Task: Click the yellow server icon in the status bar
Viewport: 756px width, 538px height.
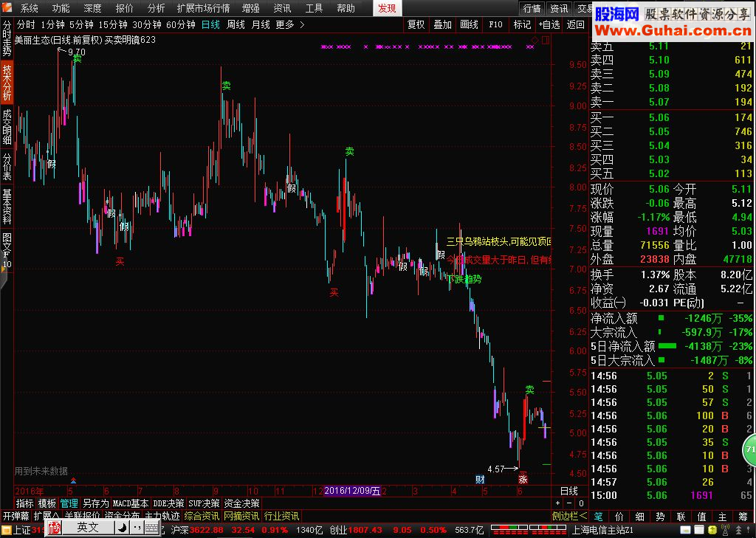Action: click(x=712, y=531)
